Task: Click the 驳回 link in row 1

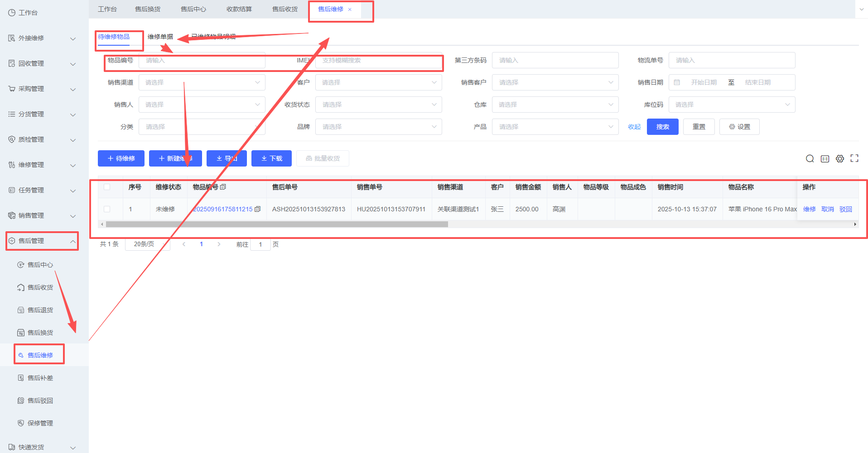Action: (x=845, y=209)
